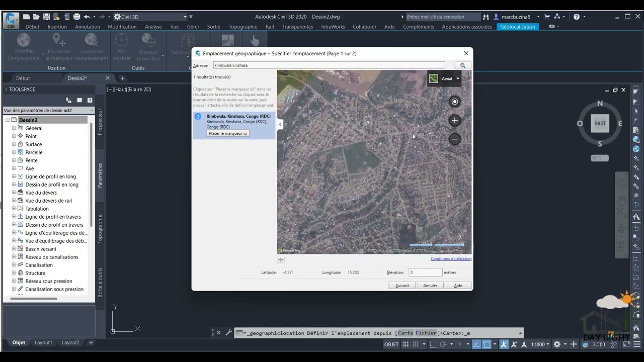Image resolution: width=644 pixels, height=362 pixels.
Task: Open the 1:1000 annotation scale dropdown
Action: [x=540, y=344]
